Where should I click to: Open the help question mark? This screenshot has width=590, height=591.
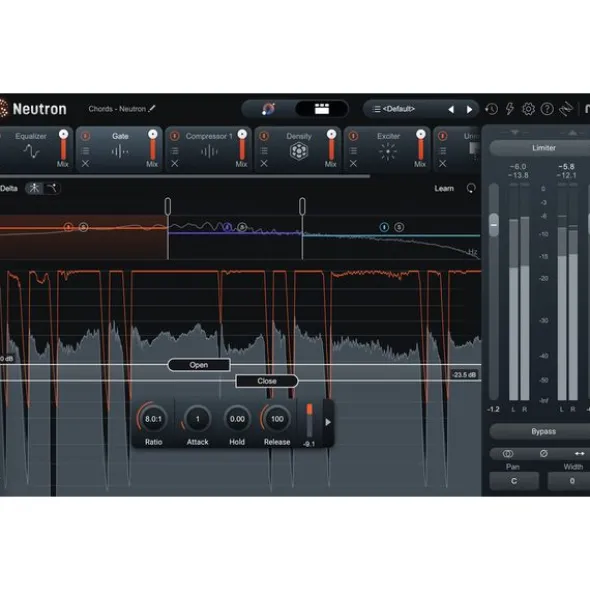point(547,109)
